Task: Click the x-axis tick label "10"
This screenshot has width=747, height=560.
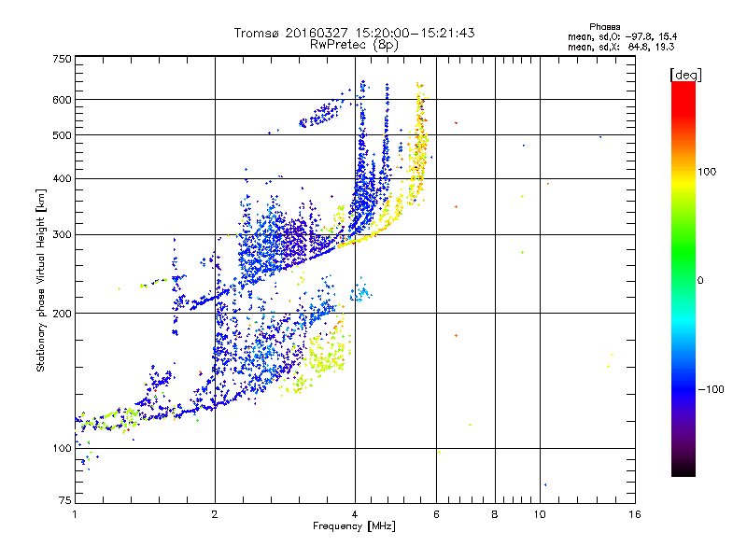Action: [x=540, y=514]
